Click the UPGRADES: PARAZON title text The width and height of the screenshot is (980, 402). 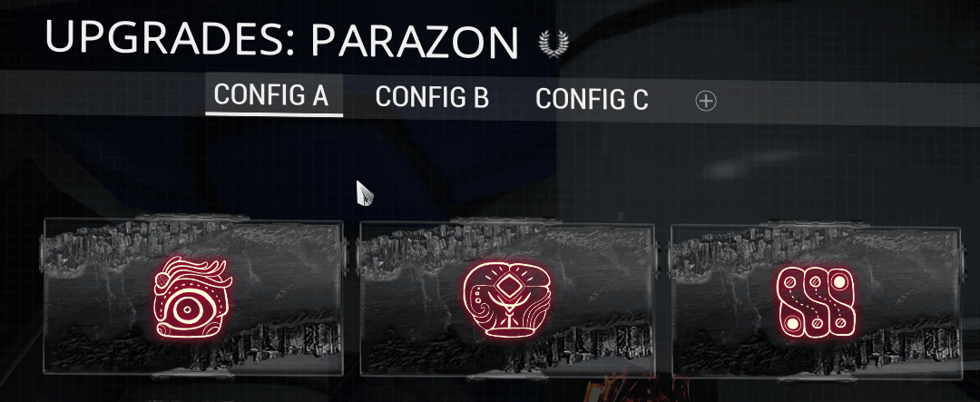pyautogui.click(x=282, y=38)
